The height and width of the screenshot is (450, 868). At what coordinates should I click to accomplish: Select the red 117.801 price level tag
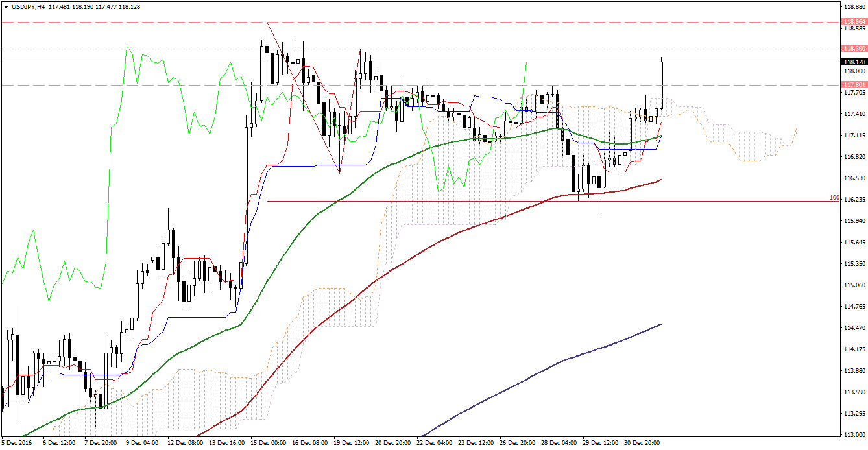coord(854,85)
